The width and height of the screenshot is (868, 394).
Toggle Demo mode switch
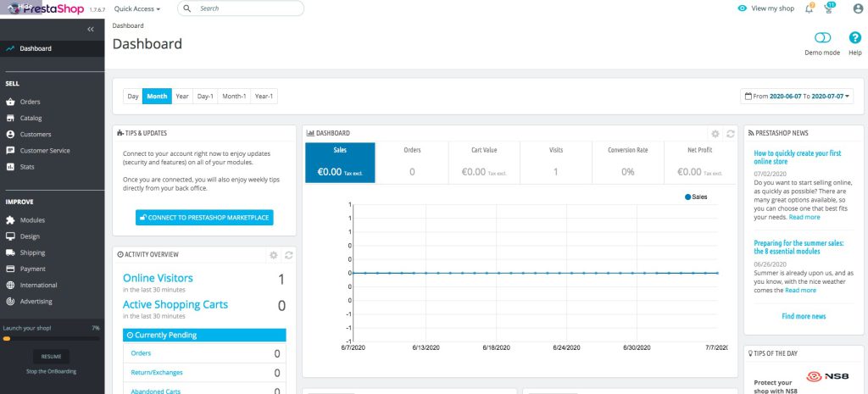(822, 37)
